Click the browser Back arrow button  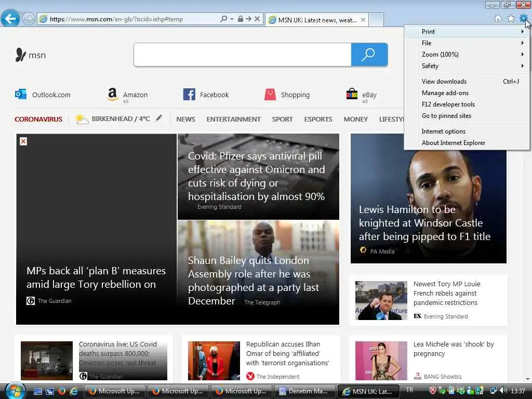(x=10, y=18)
